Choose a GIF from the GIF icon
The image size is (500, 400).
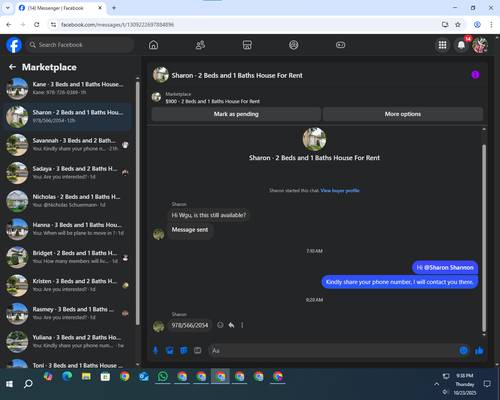(x=198, y=350)
